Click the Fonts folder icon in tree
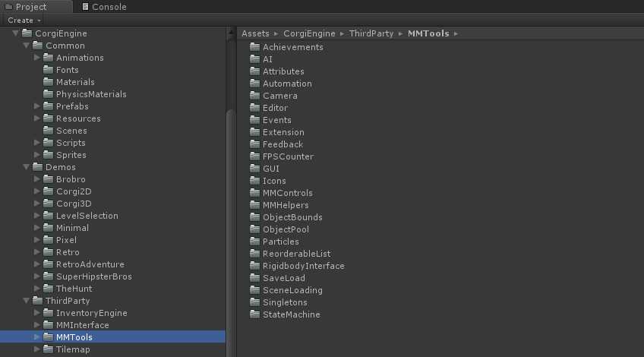Viewport: 644px width, 357px height. tap(49, 70)
